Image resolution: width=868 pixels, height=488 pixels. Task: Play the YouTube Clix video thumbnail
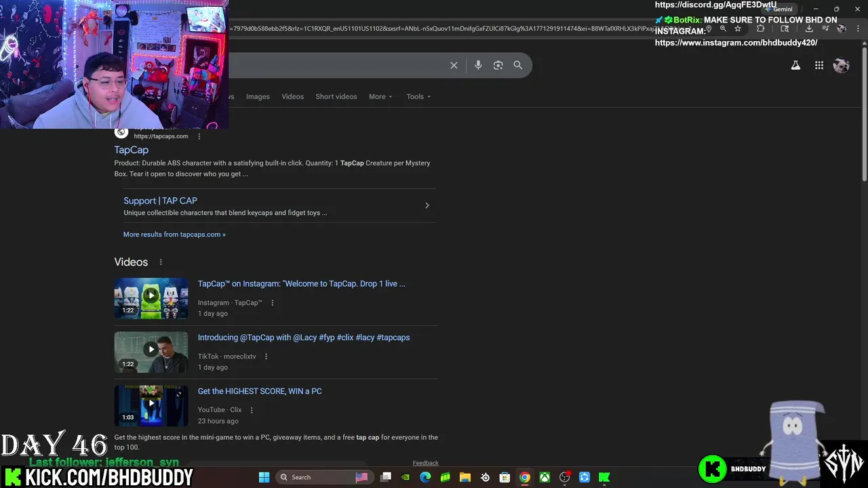click(151, 405)
